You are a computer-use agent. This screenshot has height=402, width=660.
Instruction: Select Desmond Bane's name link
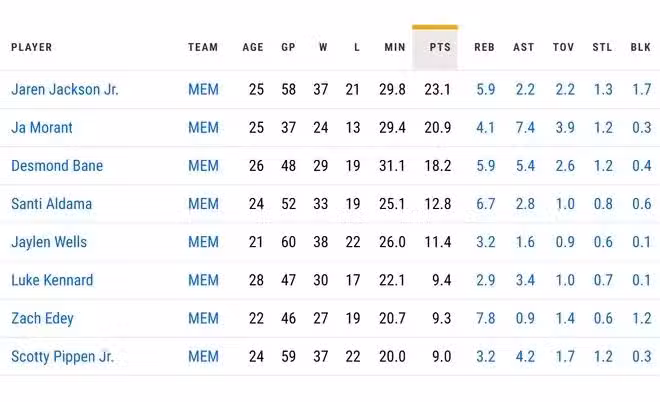(x=57, y=166)
